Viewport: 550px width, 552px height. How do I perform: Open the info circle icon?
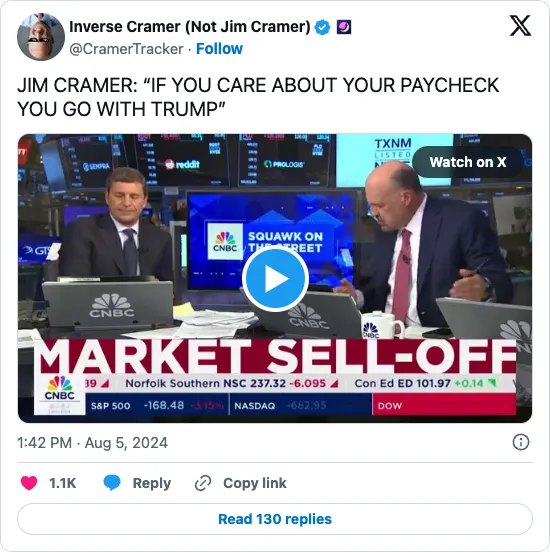click(x=521, y=442)
